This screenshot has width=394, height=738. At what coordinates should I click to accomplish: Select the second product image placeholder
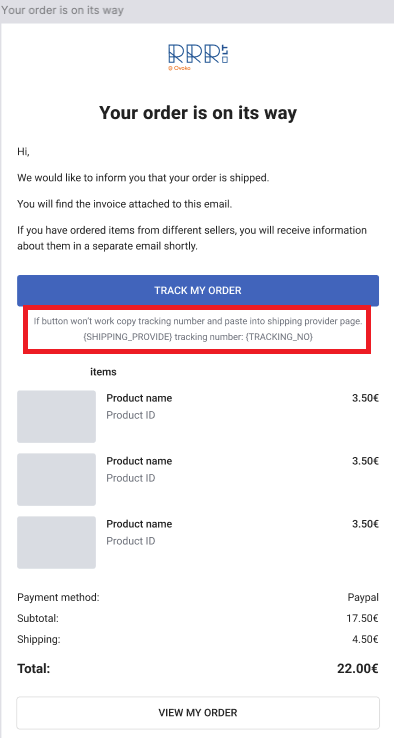pos(56,479)
